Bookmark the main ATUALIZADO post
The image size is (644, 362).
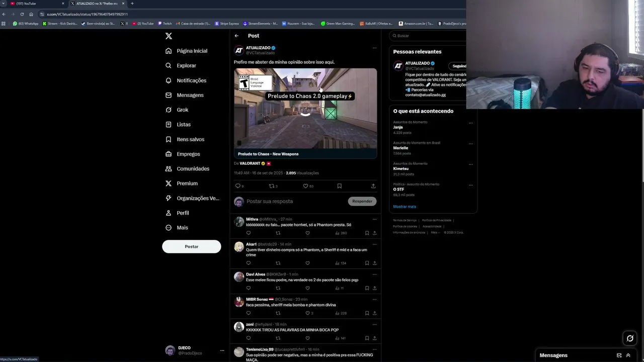339,186
